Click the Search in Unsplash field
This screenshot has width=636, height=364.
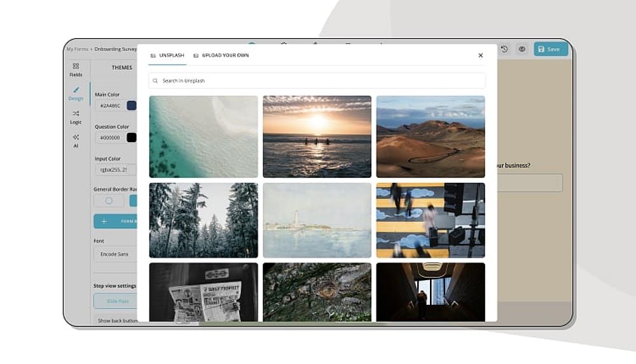click(317, 81)
